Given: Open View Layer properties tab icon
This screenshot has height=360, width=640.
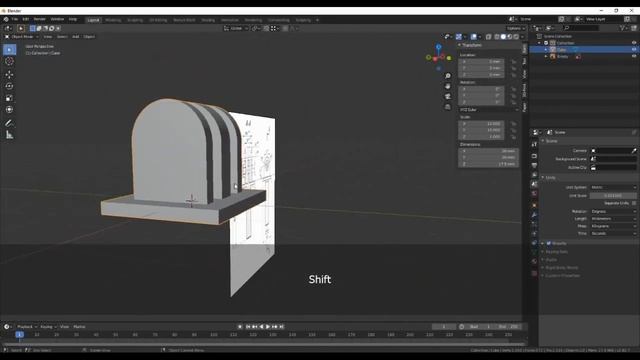Looking at the screenshot, I should pyautogui.click(x=534, y=175).
